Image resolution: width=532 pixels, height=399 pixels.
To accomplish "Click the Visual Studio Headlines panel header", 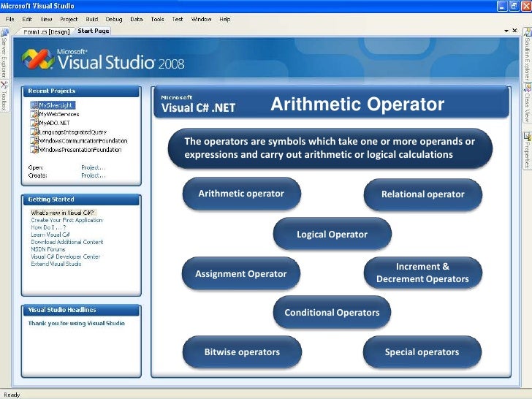I will pos(81,310).
